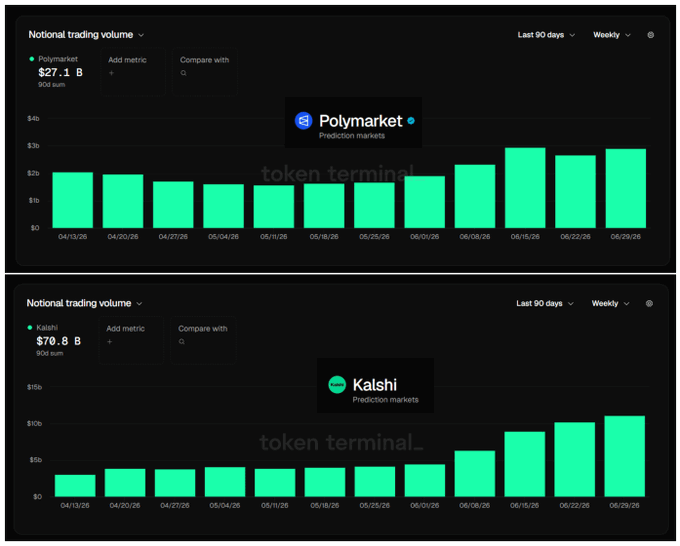The image size is (680, 546).
Task: Select Kalshi bar for 06/01/26
Action: (425, 481)
